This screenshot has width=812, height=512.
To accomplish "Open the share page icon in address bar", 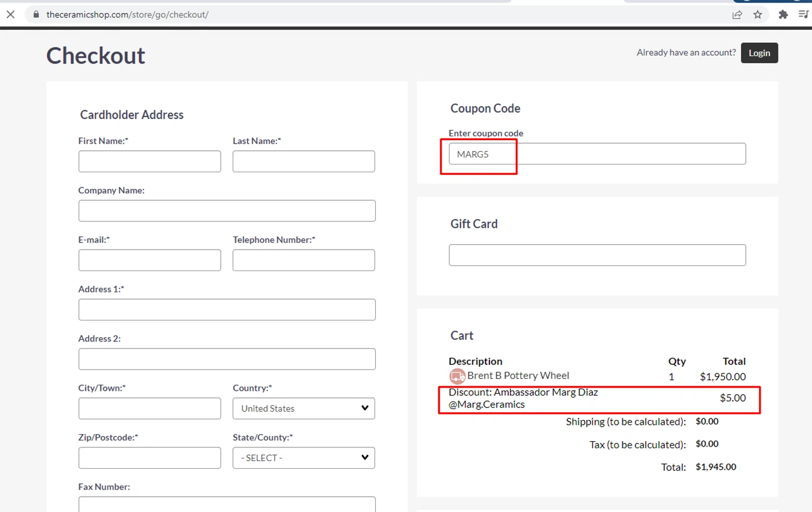I will 737,15.
